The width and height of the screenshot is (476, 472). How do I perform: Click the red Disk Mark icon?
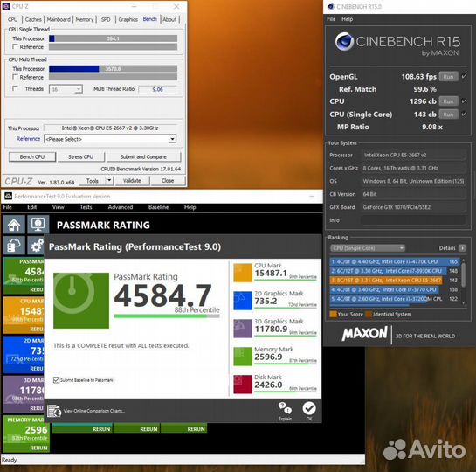[243, 385]
